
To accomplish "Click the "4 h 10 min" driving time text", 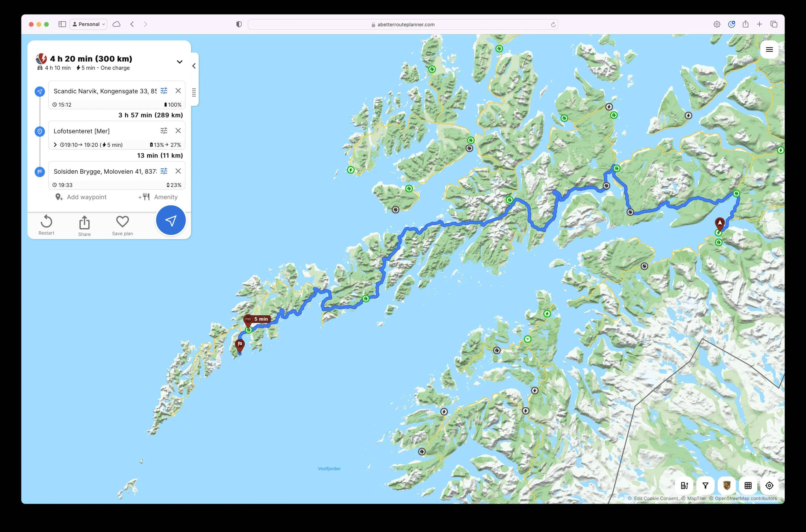I will click(x=58, y=68).
